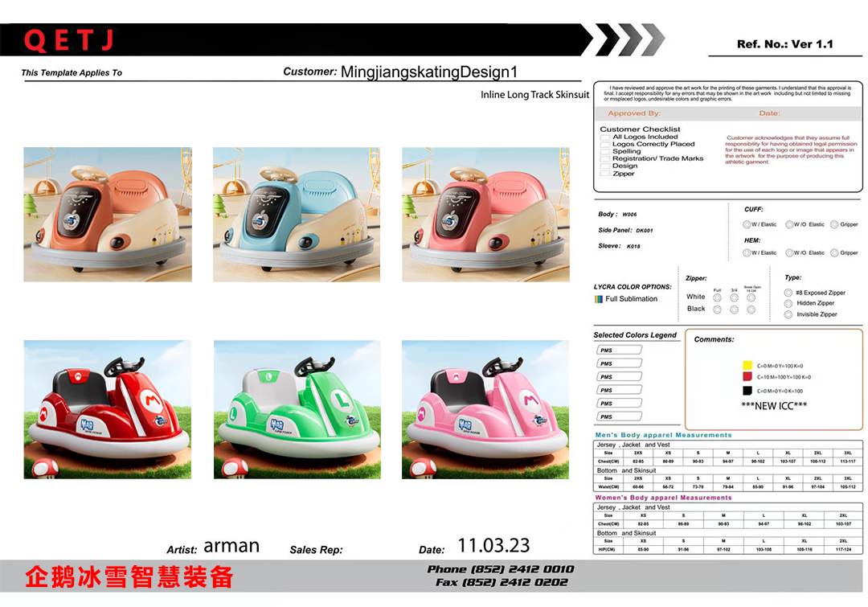Click Men's Body apparel Measurements heading

click(663, 435)
